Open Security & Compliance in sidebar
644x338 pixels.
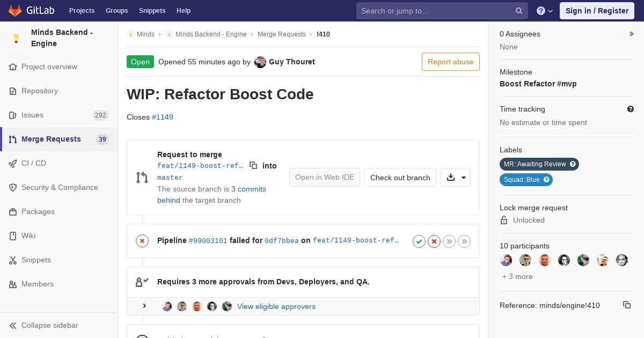[59, 188]
